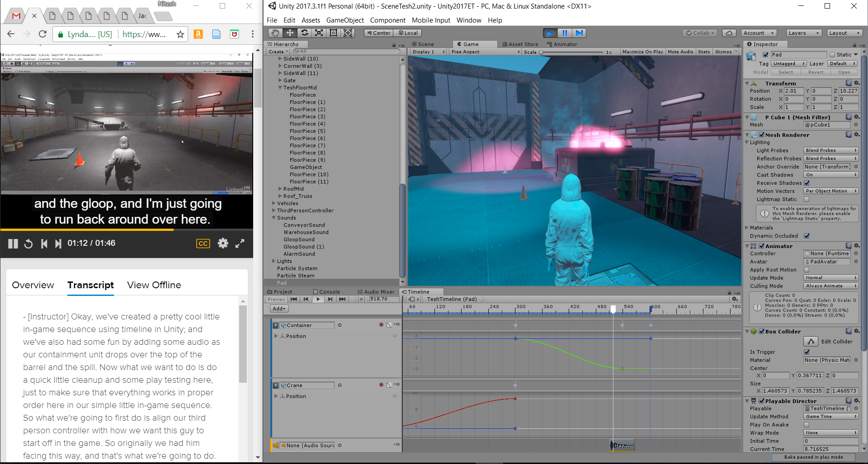Click the Maximize On Play button
The width and height of the screenshot is (868, 464).
pyautogui.click(x=642, y=52)
